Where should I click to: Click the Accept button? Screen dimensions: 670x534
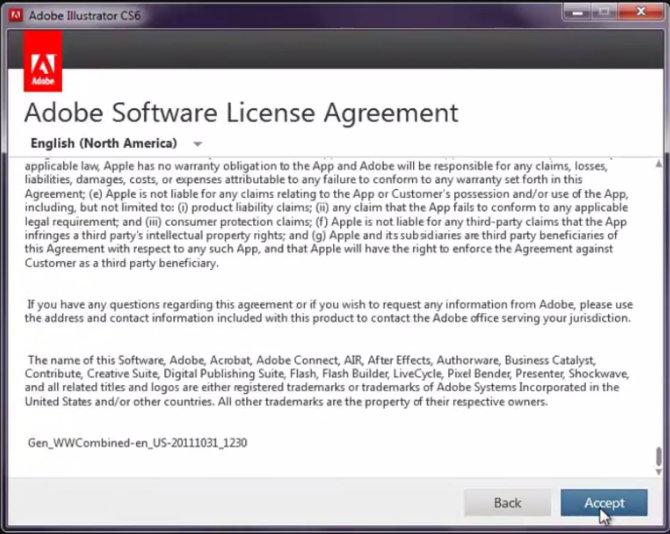604,502
